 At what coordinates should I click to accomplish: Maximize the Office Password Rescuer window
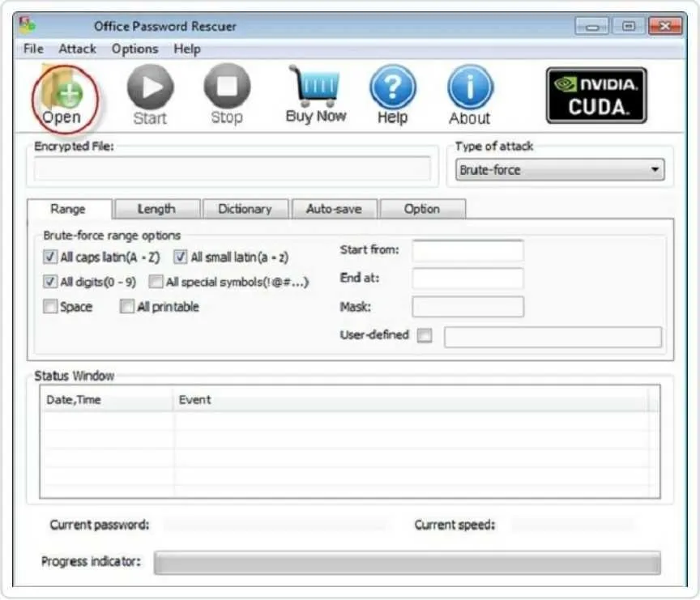[628, 27]
